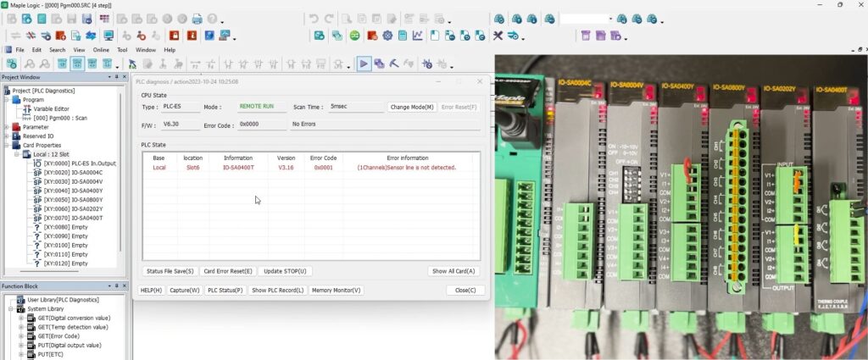Click the save-all floppy disk icon

pyautogui.click(x=87, y=19)
